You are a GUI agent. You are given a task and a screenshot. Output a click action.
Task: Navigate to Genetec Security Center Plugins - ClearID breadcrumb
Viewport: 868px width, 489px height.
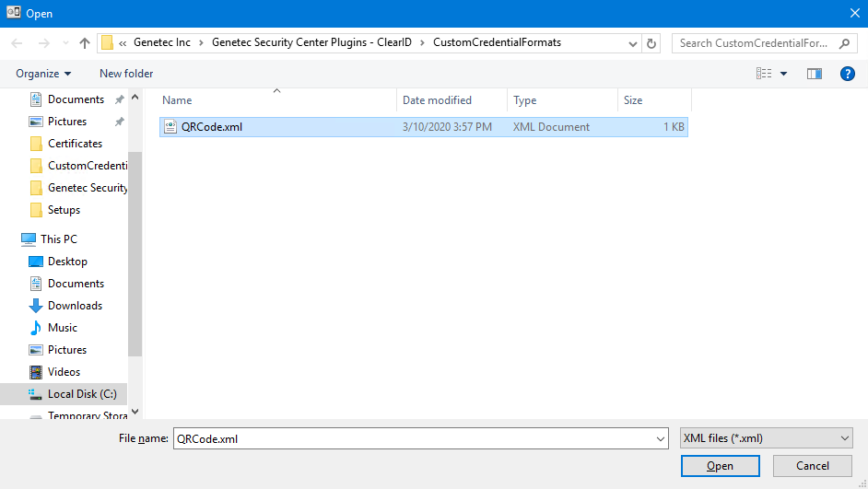tap(311, 42)
